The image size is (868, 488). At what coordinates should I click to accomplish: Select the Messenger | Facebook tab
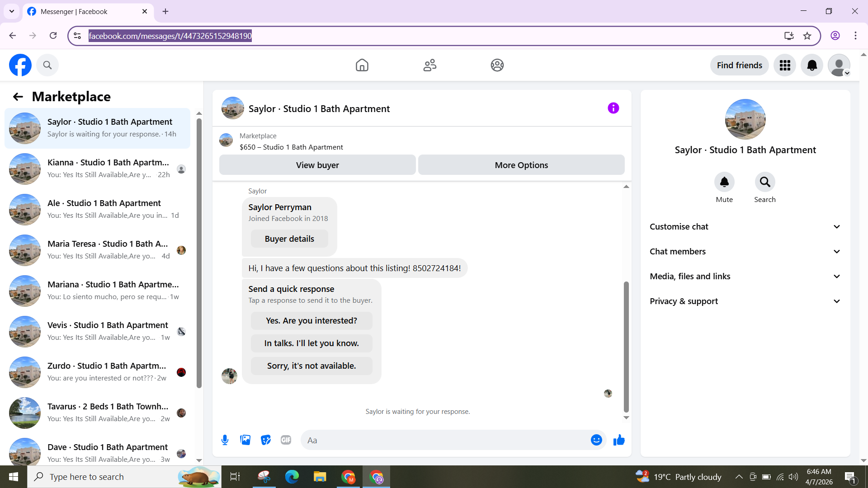pos(88,11)
